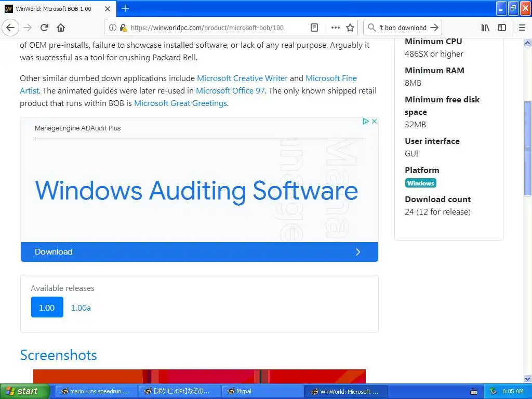Click the ManageEngine ADAudit Plus ad text
Image resolution: width=532 pixels, height=399 pixels.
[78, 128]
